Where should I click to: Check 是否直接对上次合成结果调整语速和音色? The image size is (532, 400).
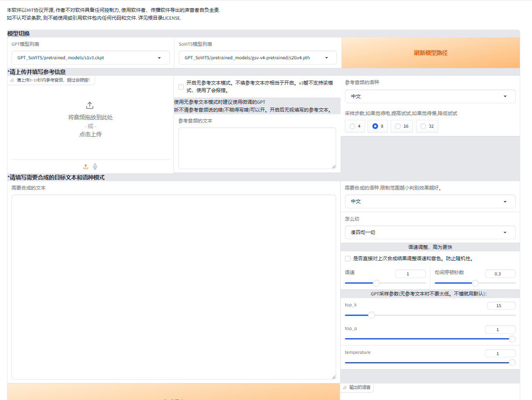348,258
